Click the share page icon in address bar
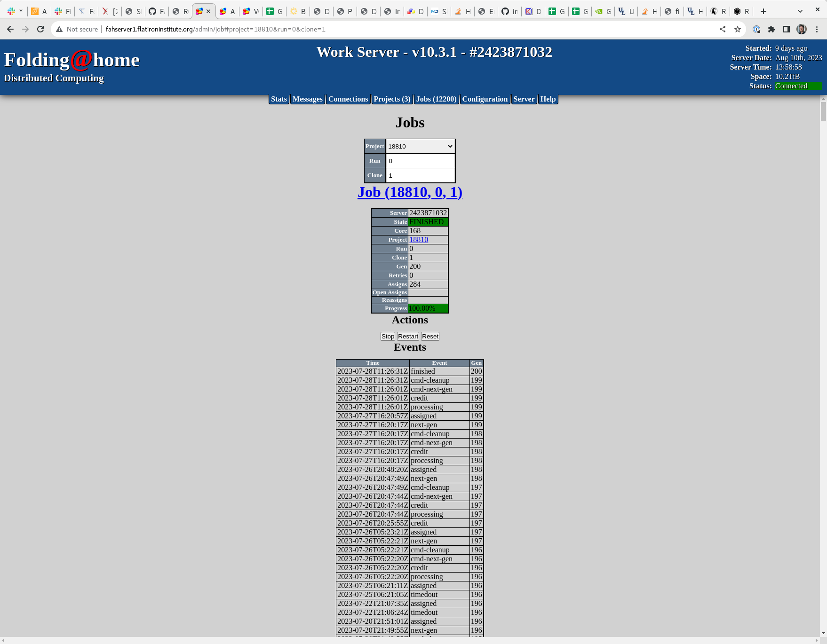Image resolution: width=827 pixels, height=644 pixels. click(x=723, y=29)
